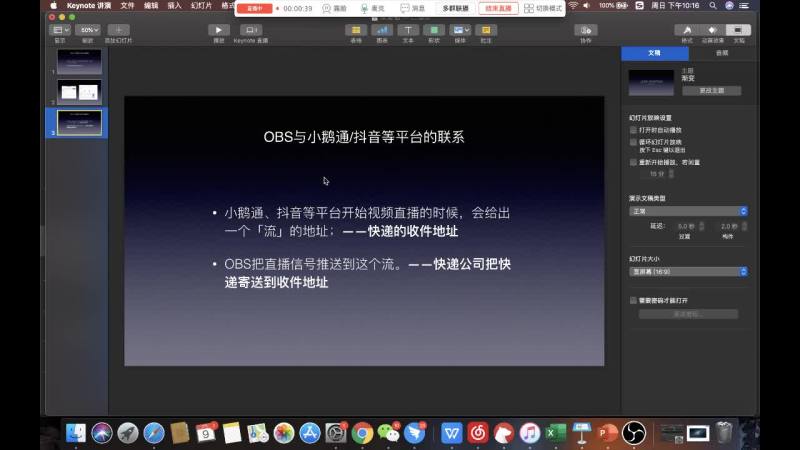Click the Play slideshow button in toolbar
The width and height of the screenshot is (800, 450).
(219, 30)
